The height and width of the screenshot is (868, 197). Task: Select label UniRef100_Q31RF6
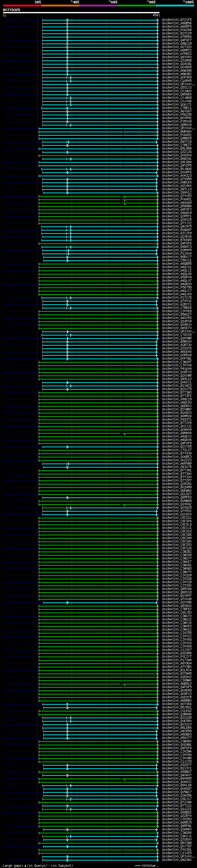coord(177,172)
